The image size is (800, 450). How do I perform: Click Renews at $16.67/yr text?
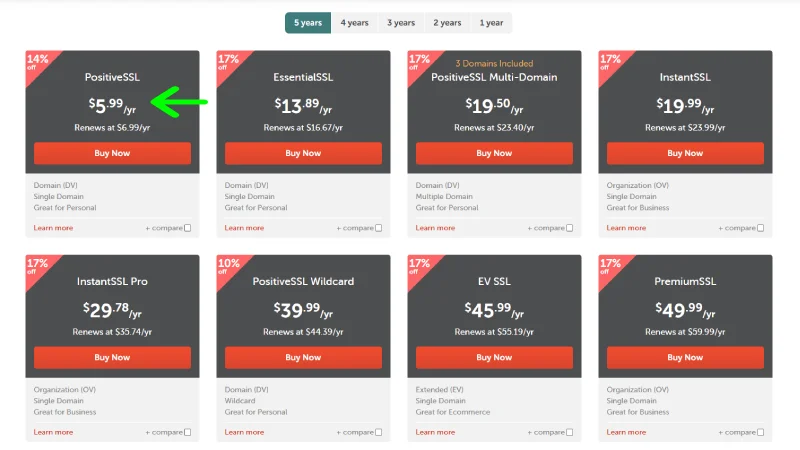click(303, 128)
